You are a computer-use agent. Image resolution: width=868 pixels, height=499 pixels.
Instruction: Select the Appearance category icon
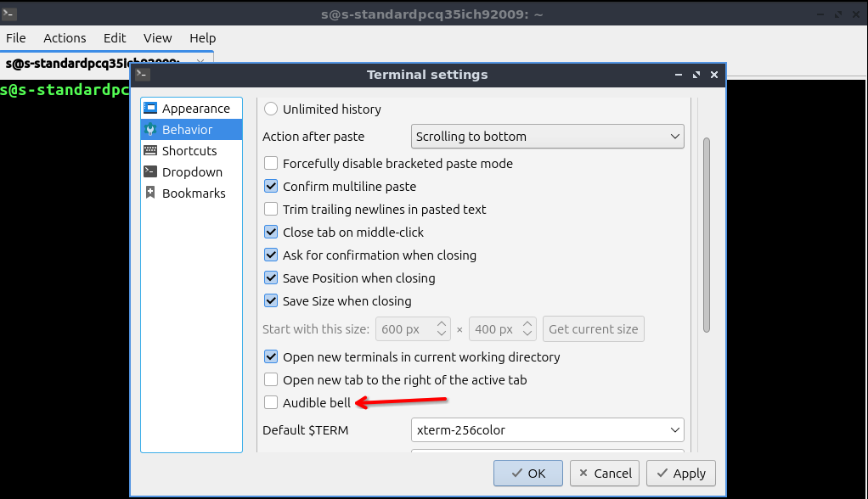(x=150, y=109)
